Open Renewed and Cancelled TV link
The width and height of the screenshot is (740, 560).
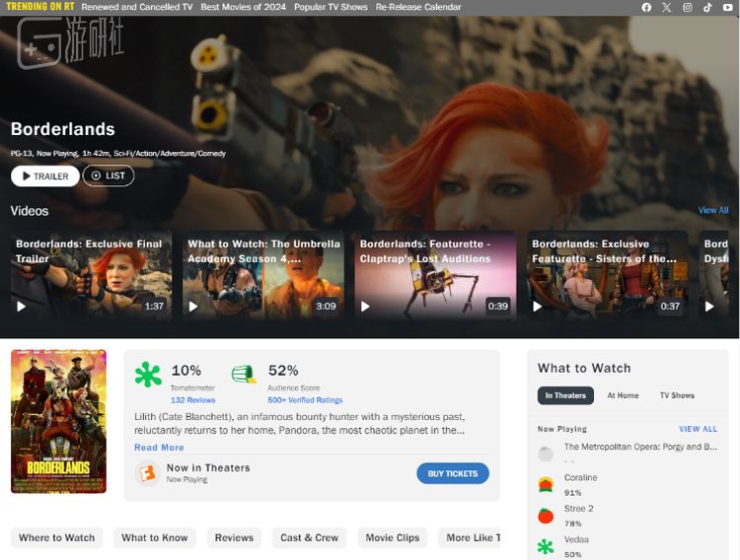pyautogui.click(x=137, y=7)
